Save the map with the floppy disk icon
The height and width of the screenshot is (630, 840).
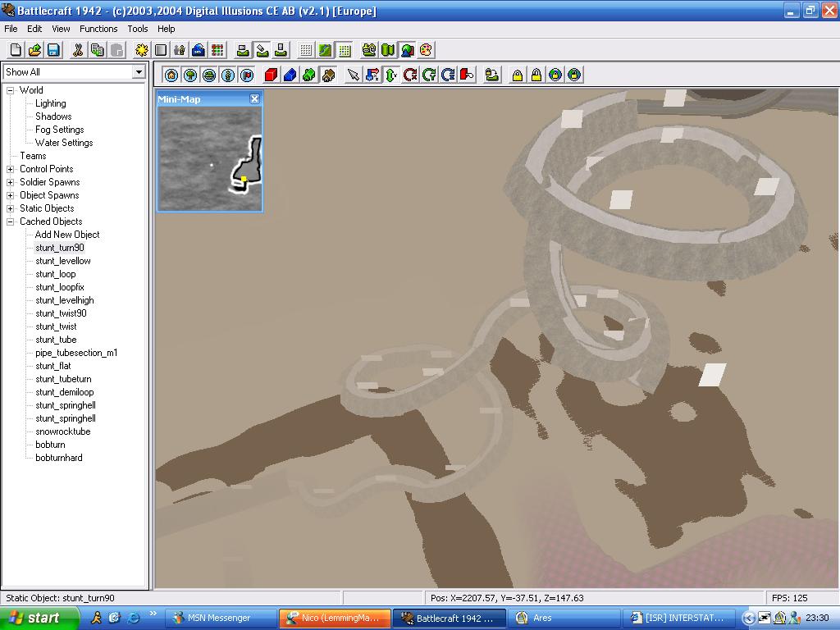point(53,50)
